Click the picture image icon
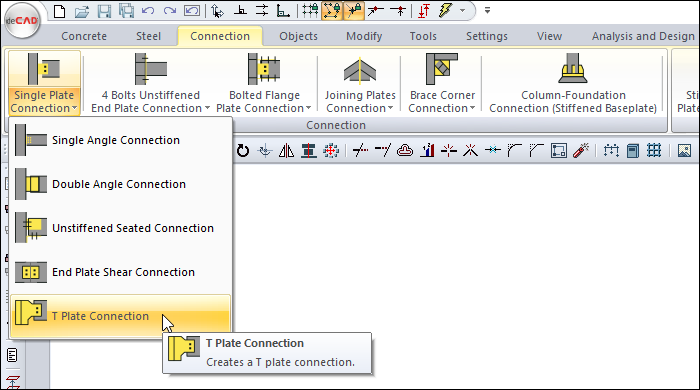The width and height of the screenshot is (700, 390). tap(684, 151)
